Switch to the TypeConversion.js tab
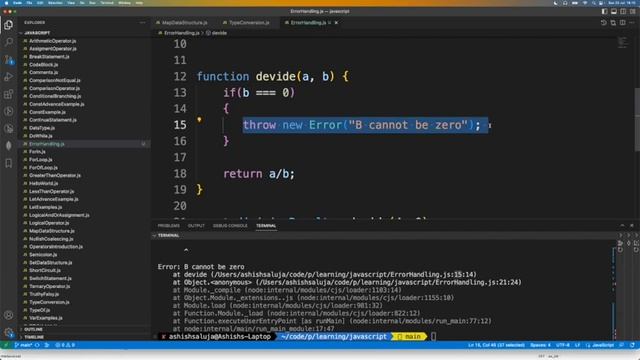 [x=249, y=23]
